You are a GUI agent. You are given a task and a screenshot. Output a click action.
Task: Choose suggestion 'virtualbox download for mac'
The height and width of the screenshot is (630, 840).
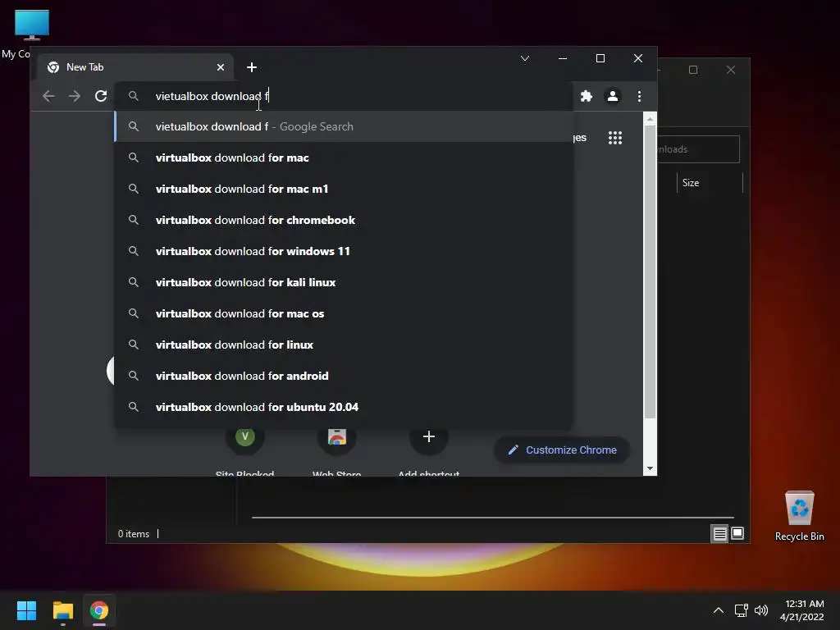(x=344, y=157)
